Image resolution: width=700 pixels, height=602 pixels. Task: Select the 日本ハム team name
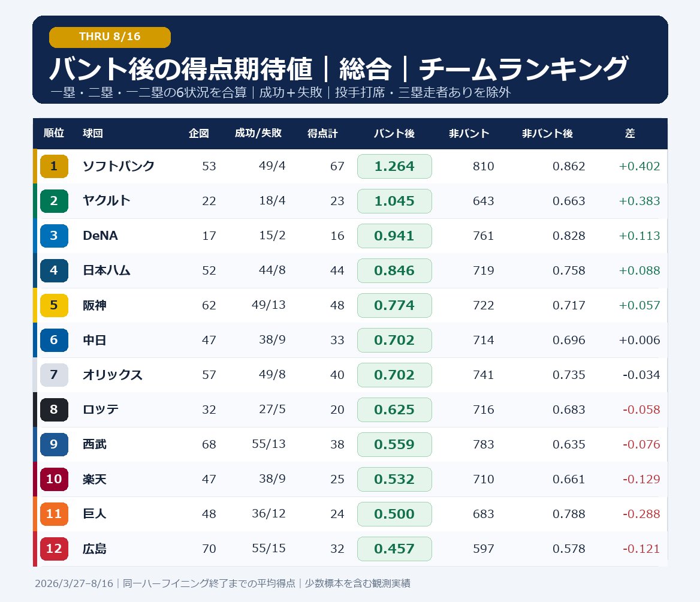point(107,270)
